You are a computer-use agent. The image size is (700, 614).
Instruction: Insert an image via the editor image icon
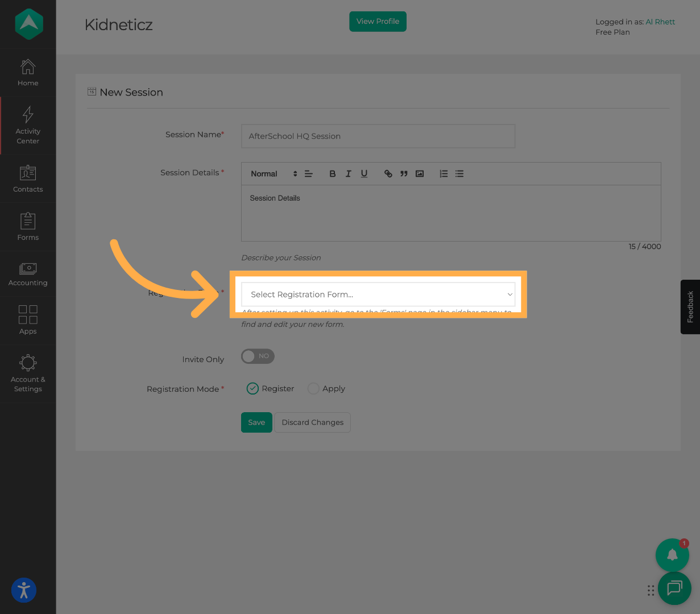coord(420,173)
